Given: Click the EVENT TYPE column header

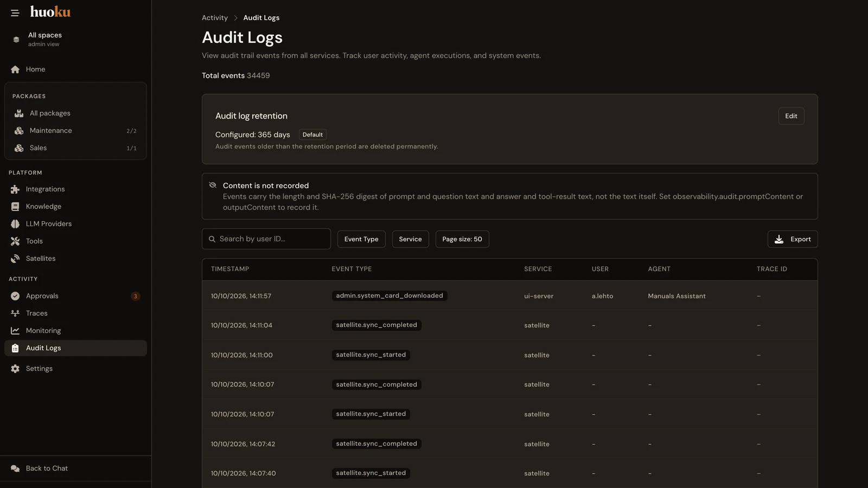Looking at the screenshot, I should point(352,269).
